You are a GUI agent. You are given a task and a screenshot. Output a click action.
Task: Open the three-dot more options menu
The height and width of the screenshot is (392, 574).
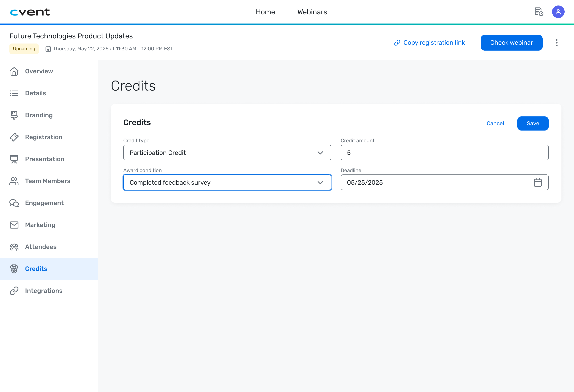point(557,43)
